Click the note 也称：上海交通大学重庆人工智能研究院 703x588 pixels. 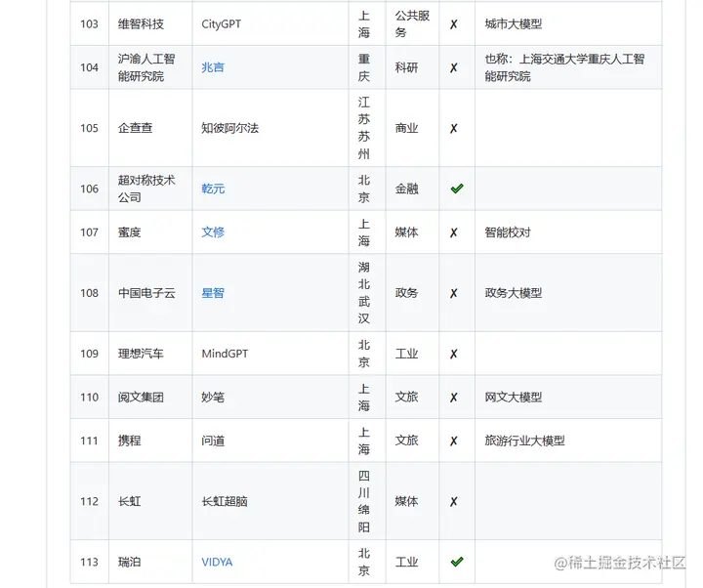[x=564, y=67]
